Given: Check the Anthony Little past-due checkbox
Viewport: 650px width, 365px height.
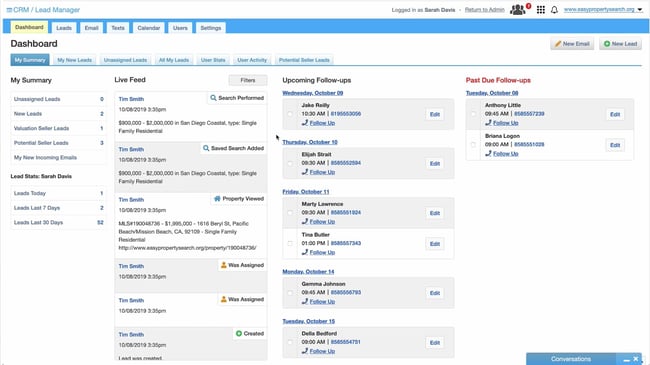Looking at the screenshot, I should pos(473,114).
